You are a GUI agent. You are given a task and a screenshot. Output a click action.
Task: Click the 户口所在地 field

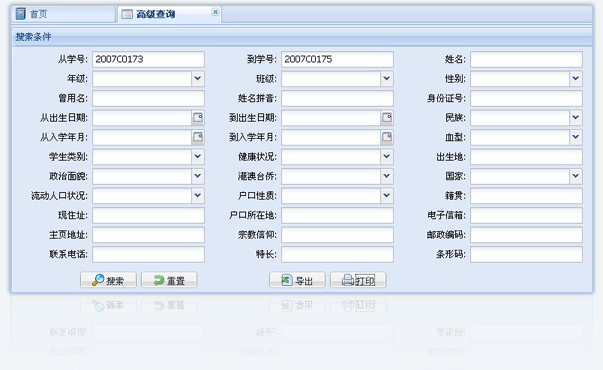coord(337,215)
